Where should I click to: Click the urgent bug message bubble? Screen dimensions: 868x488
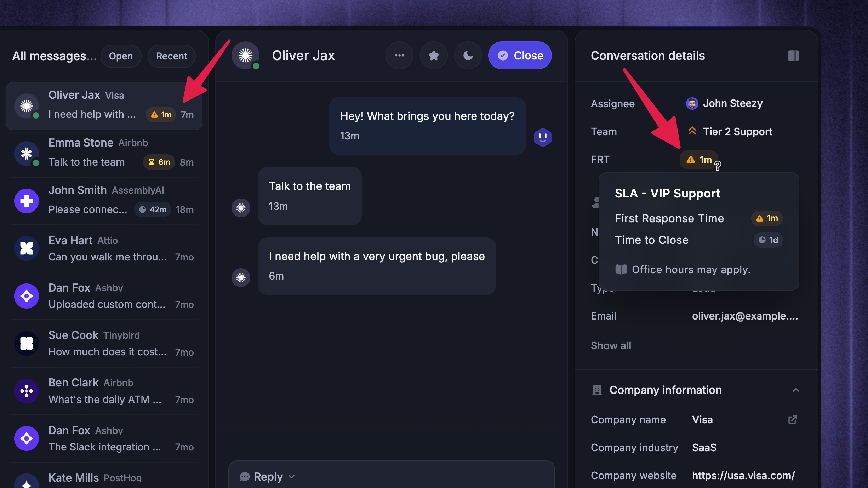(x=377, y=266)
